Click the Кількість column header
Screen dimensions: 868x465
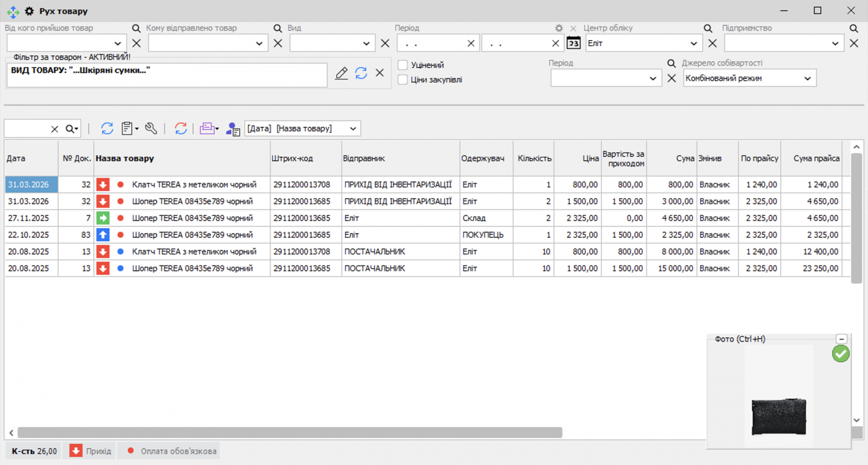534,158
